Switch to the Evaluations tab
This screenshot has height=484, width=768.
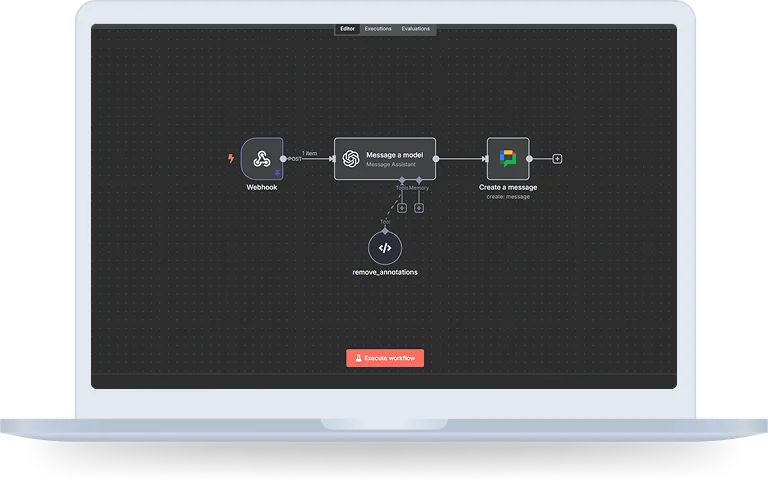[x=415, y=29]
